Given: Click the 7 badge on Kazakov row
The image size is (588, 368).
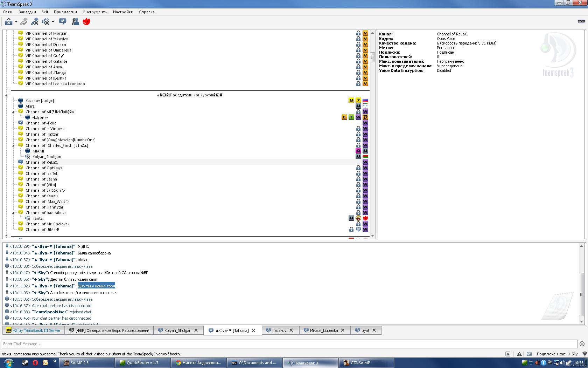Looking at the screenshot, I should pyautogui.click(x=358, y=101).
